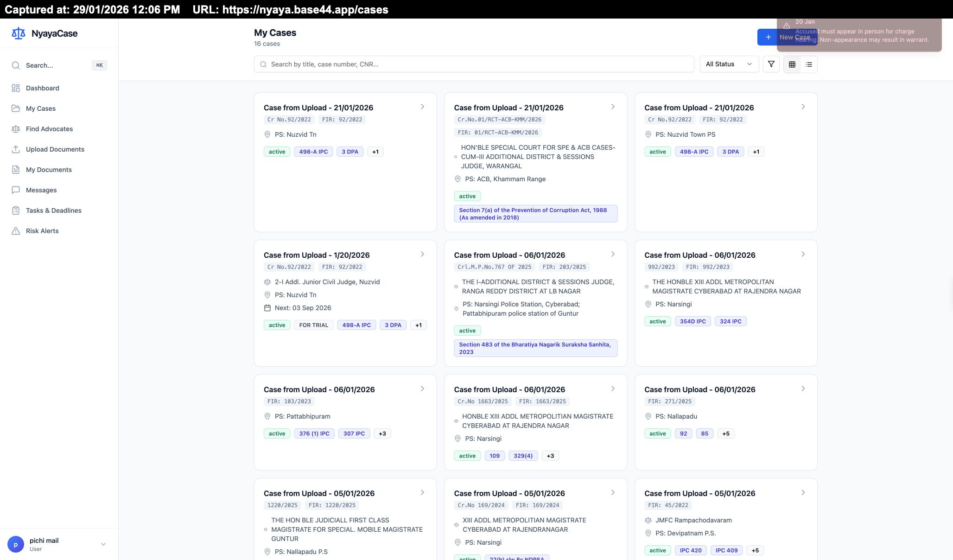Click the 324 IPC tag

731,321
